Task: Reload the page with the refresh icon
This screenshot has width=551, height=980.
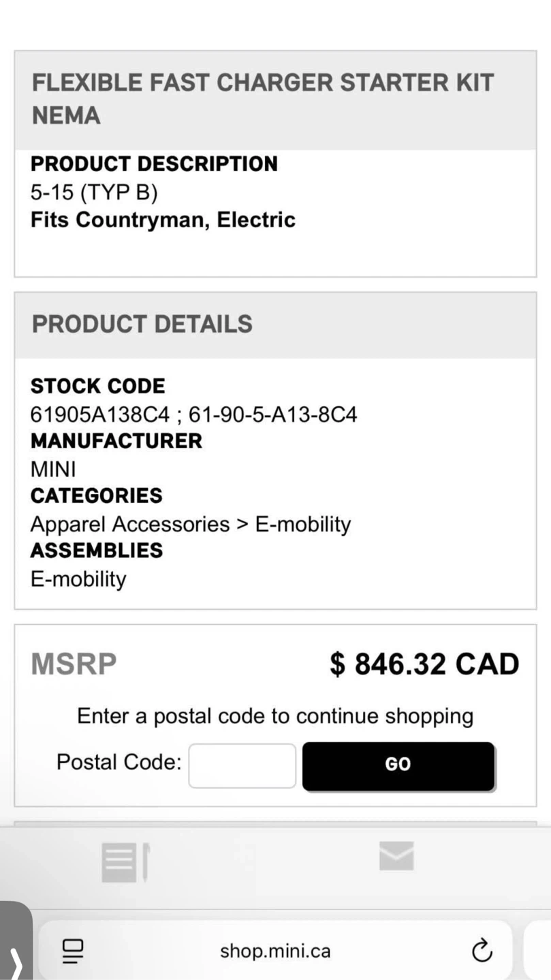Action: point(481,951)
